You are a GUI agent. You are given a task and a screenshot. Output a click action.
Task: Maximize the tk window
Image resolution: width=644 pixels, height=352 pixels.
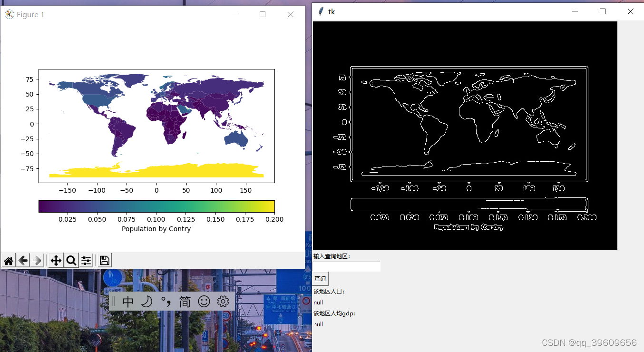click(603, 11)
